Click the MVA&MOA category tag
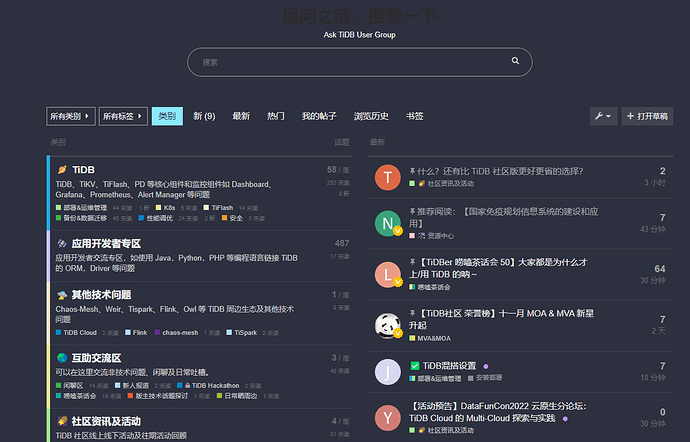This screenshot has height=442, width=690. click(430, 338)
